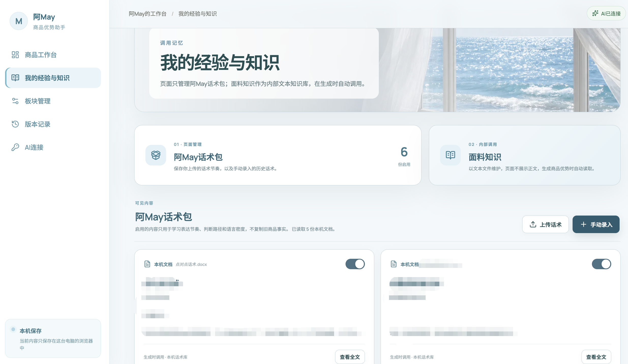628x364 pixels.
Task: Click the sliders icon beside 板块管理
Action: coord(15,101)
